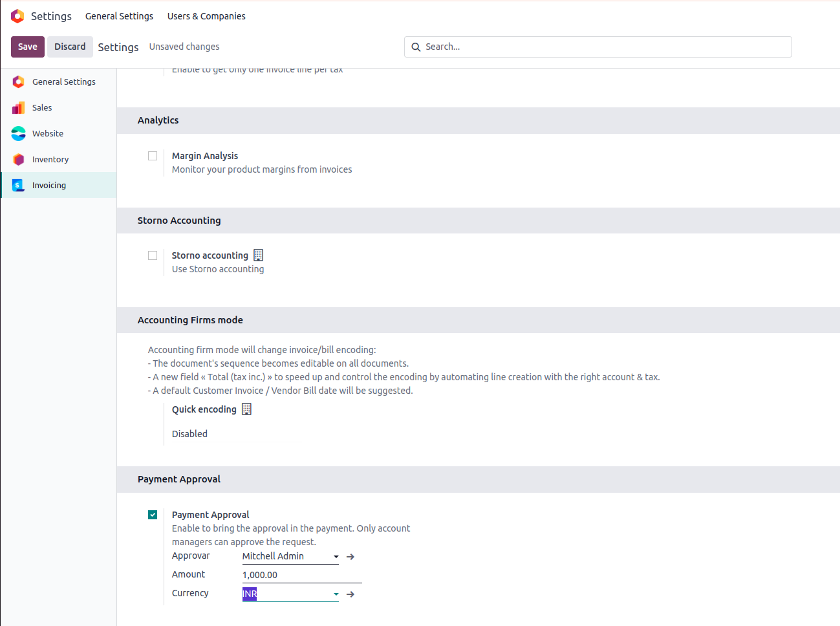Open the Sales settings icon

19,107
